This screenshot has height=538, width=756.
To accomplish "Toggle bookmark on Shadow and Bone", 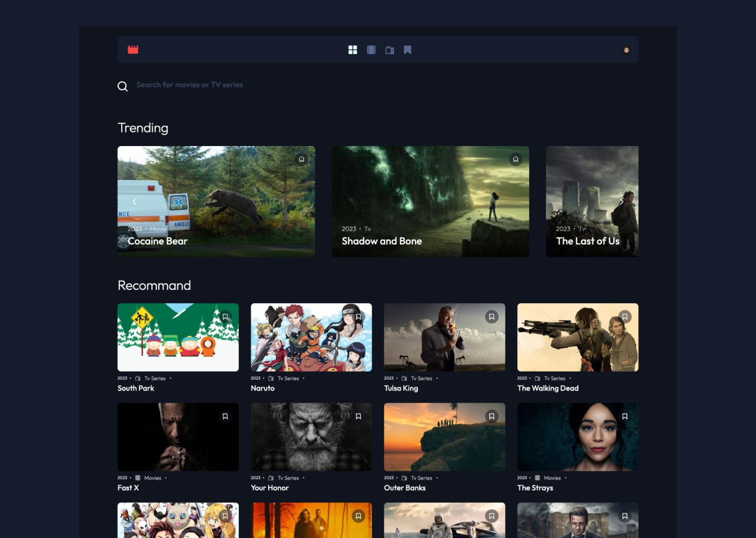I will pos(516,159).
